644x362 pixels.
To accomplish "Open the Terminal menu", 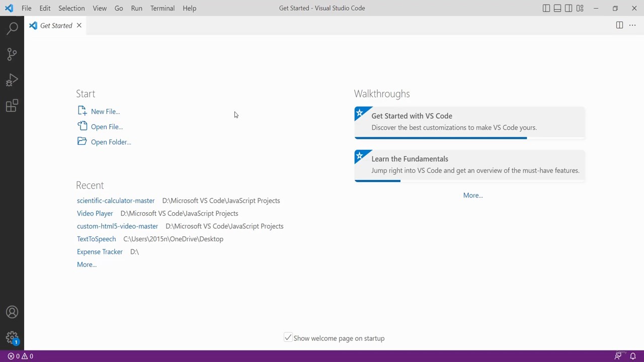I will [x=163, y=8].
